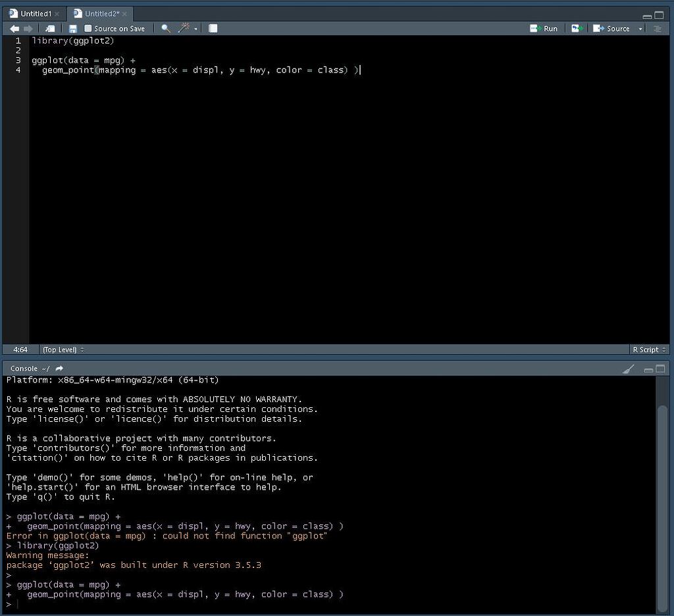Go forward to next source location

[28, 29]
